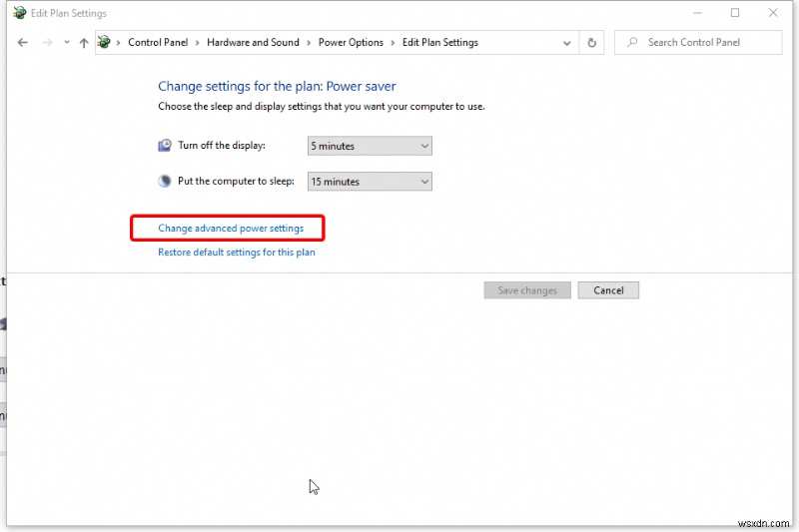
Task: Click the Search Control Panel field
Action: coord(698,42)
